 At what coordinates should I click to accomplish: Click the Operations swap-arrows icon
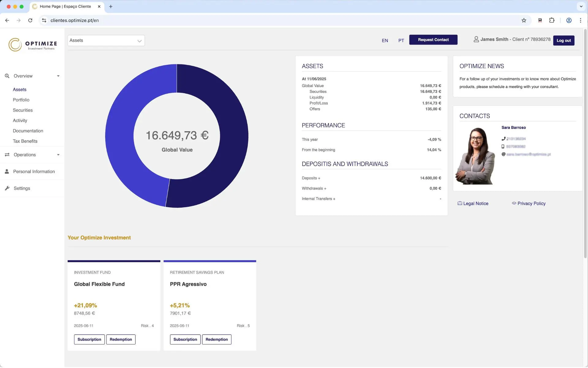(x=7, y=155)
